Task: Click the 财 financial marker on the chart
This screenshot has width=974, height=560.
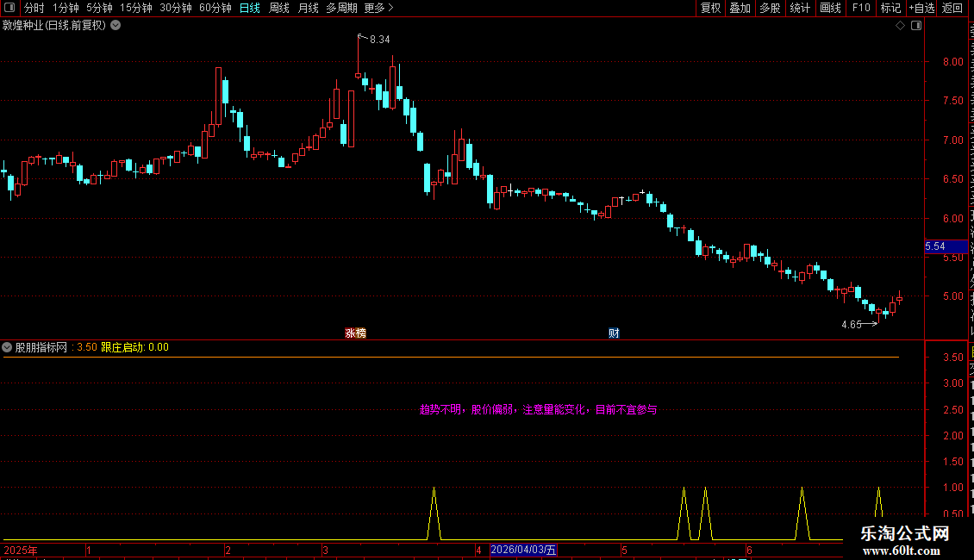Action: (x=614, y=333)
